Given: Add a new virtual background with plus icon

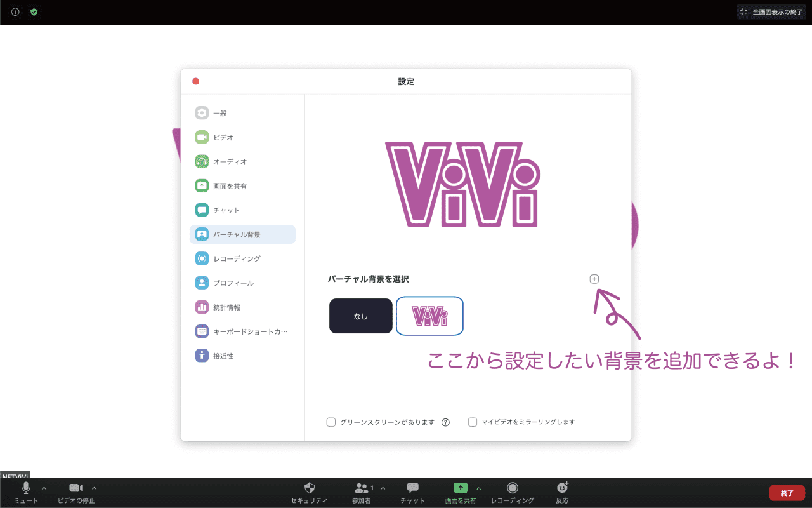Looking at the screenshot, I should 594,279.
